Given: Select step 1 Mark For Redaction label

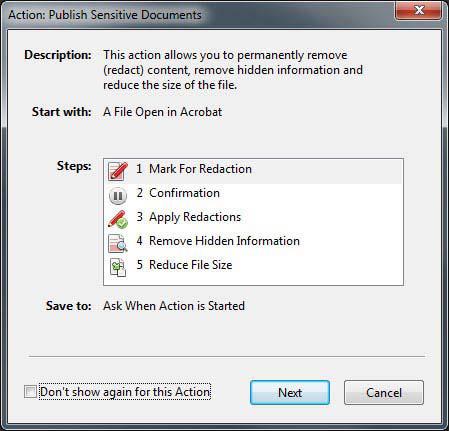Looking at the screenshot, I should click(194, 169).
